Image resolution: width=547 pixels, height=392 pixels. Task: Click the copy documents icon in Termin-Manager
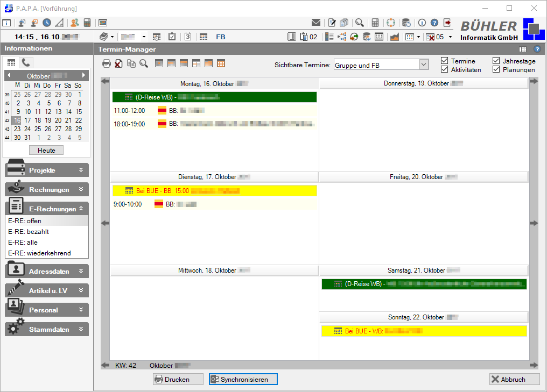click(131, 63)
